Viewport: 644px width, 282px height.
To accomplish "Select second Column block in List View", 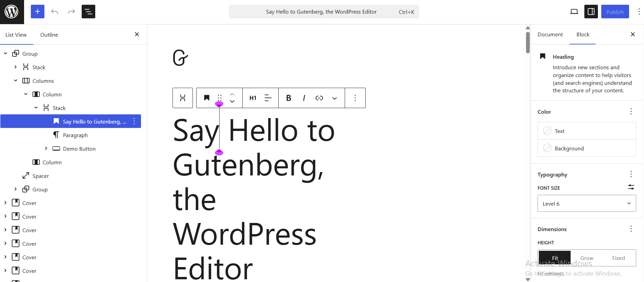I will pyautogui.click(x=52, y=162).
